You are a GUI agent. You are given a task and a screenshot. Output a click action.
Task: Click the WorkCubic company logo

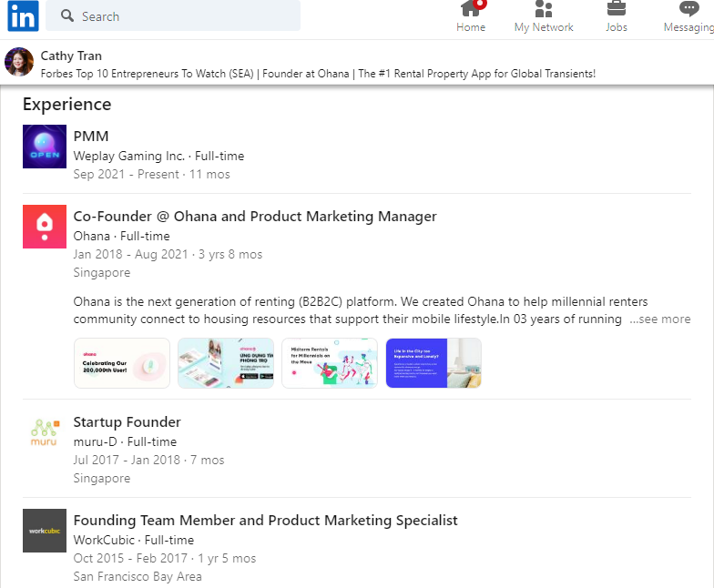(x=45, y=531)
